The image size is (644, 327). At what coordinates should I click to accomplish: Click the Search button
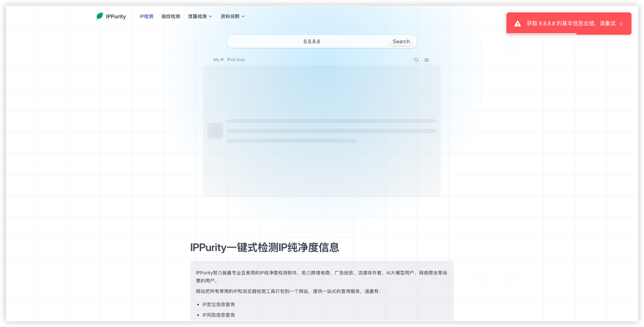(x=401, y=42)
